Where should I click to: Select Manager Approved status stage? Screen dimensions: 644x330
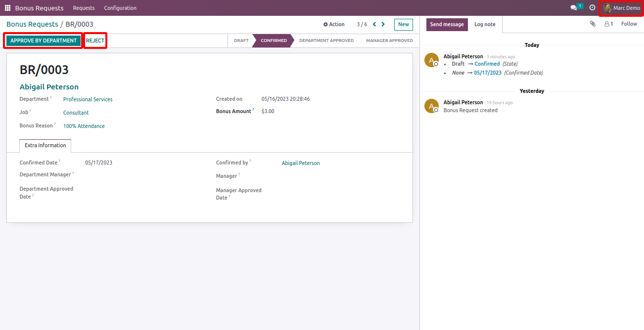tap(389, 41)
